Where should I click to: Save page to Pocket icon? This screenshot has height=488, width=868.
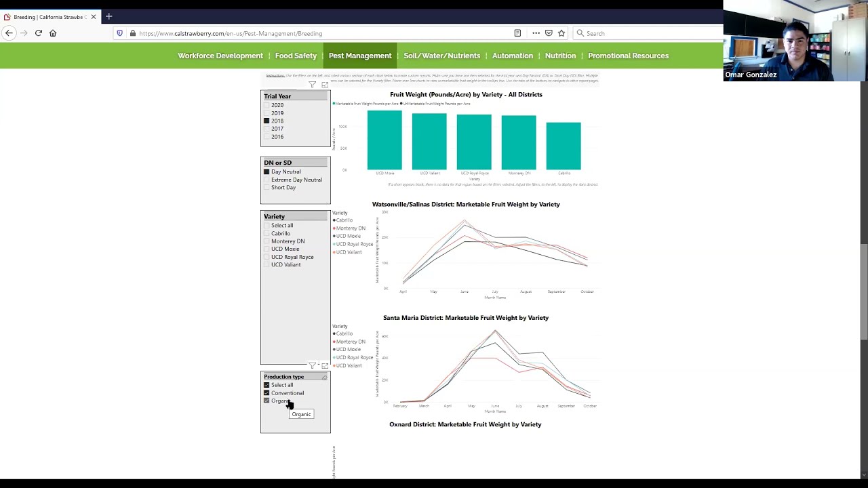pos(549,33)
